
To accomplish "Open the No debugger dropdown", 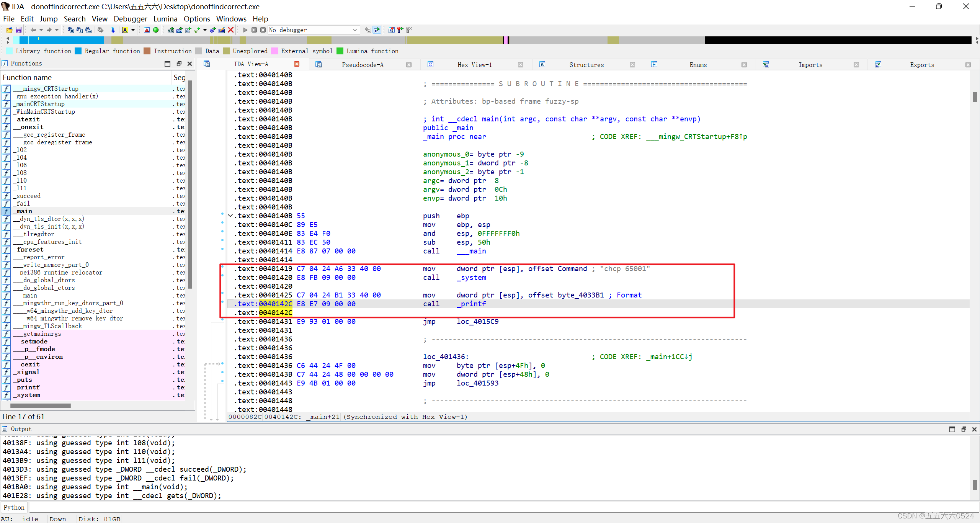I will click(355, 30).
